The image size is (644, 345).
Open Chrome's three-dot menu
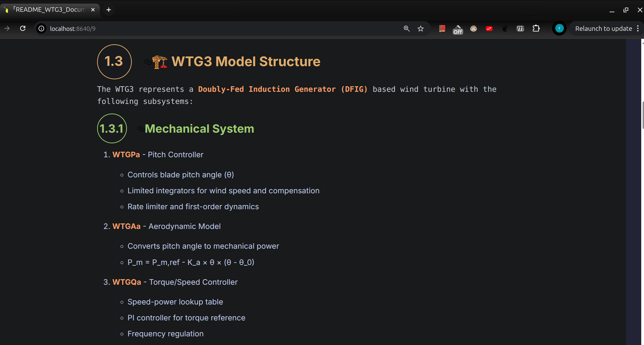[638, 28]
